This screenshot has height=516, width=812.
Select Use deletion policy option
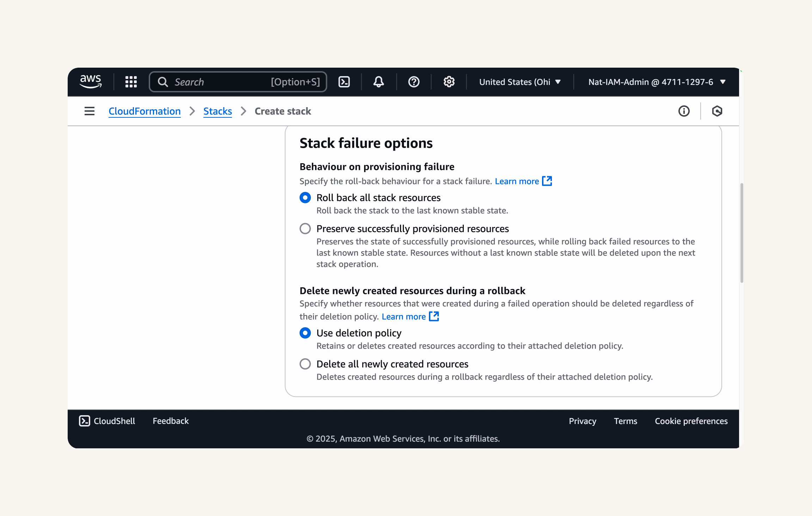point(305,333)
